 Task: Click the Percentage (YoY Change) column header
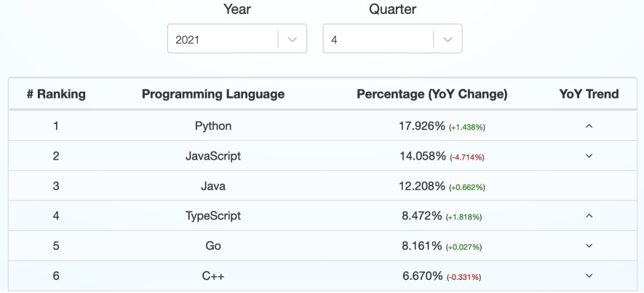point(432,94)
